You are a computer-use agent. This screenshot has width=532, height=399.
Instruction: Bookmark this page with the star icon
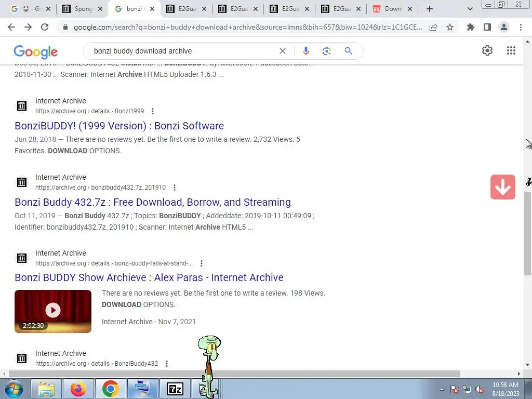click(450, 27)
